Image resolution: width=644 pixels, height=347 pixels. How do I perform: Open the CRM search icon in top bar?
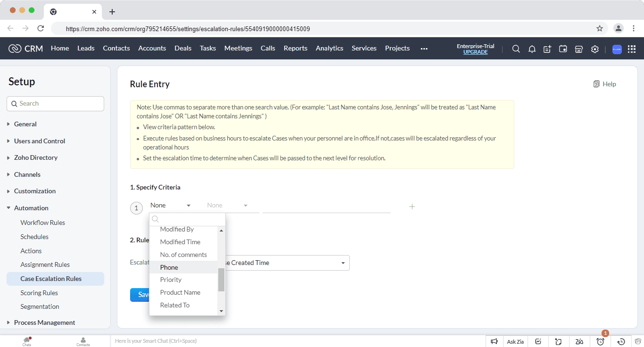tap(516, 49)
